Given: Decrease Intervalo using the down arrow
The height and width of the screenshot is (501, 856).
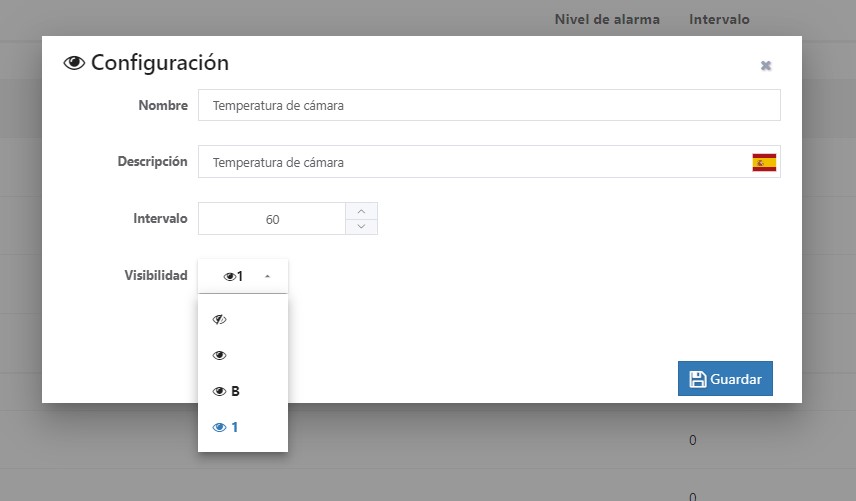Looking at the screenshot, I should (x=361, y=227).
